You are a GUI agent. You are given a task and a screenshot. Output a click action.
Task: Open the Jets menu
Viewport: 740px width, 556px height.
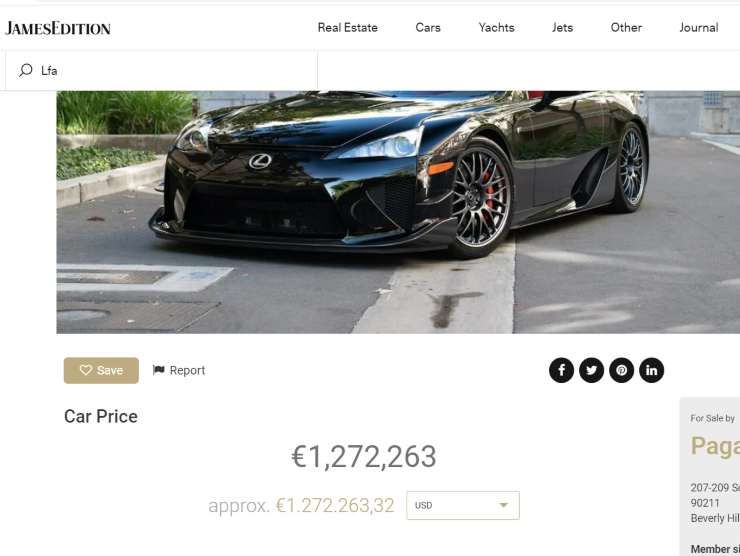pos(562,27)
